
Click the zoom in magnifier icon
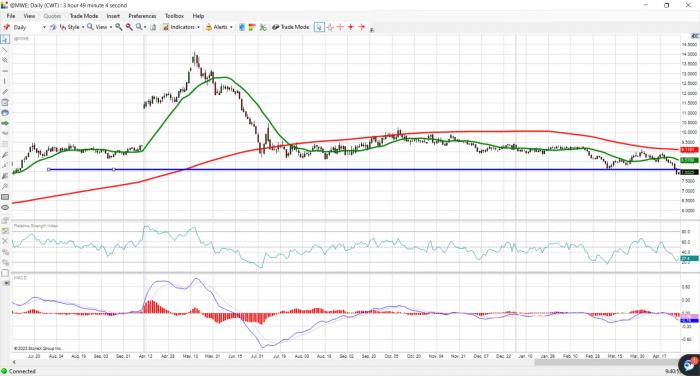tap(119, 27)
